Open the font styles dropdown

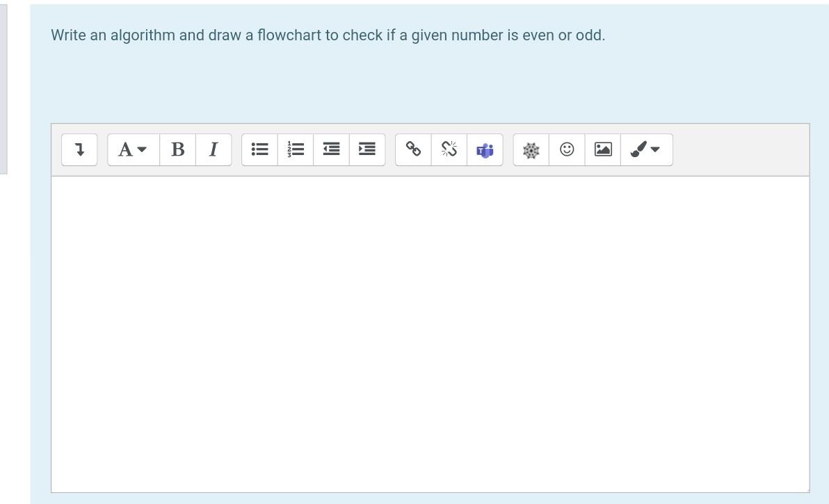pyautogui.click(x=132, y=149)
